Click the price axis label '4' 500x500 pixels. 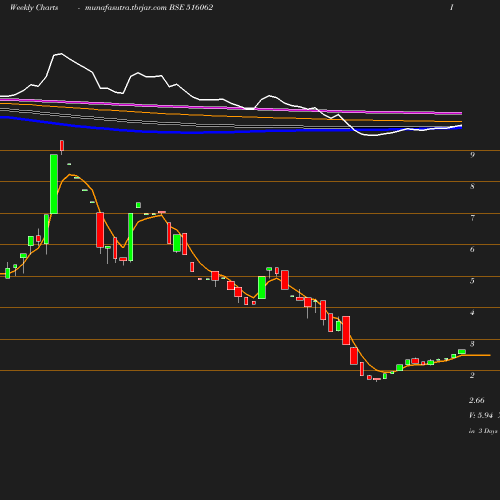(x=472, y=312)
